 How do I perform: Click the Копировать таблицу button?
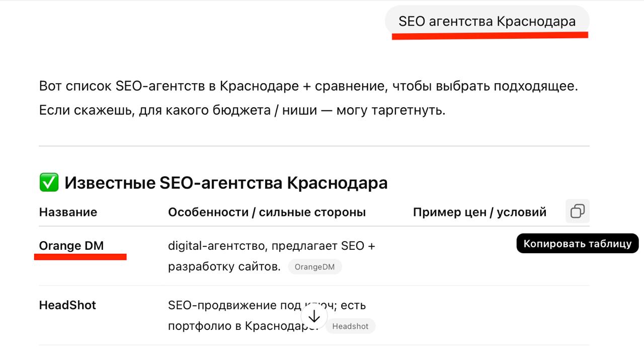pos(577,243)
